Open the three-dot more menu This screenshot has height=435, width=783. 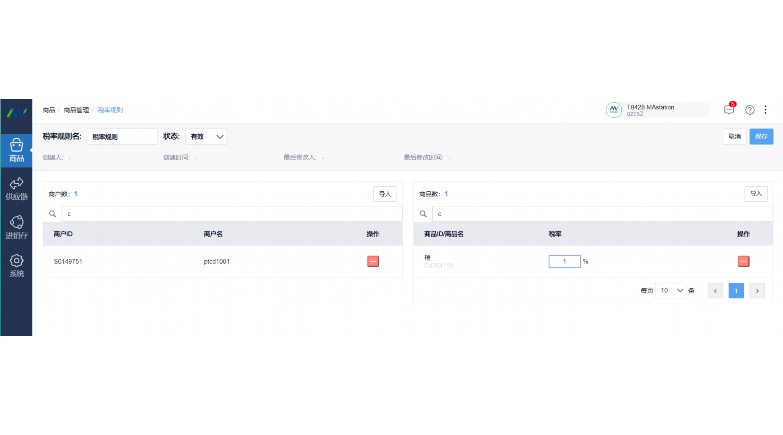coord(766,110)
